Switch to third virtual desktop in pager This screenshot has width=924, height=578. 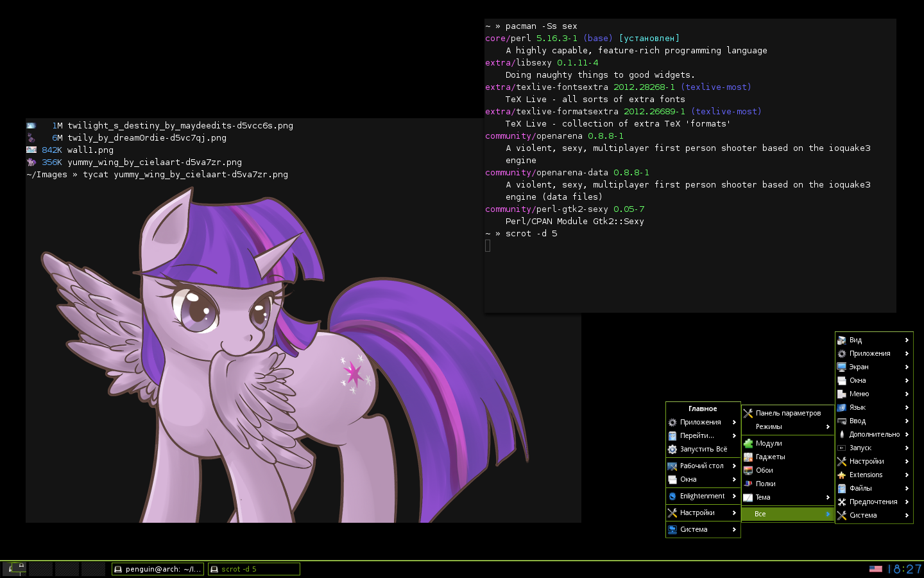tap(67, 568)
